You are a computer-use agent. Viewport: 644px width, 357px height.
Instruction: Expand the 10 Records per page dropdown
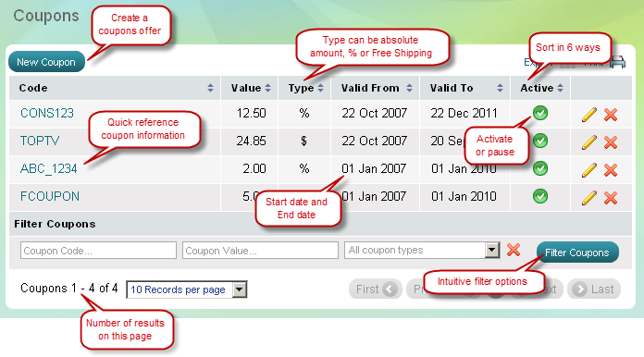tap(187, 289)
